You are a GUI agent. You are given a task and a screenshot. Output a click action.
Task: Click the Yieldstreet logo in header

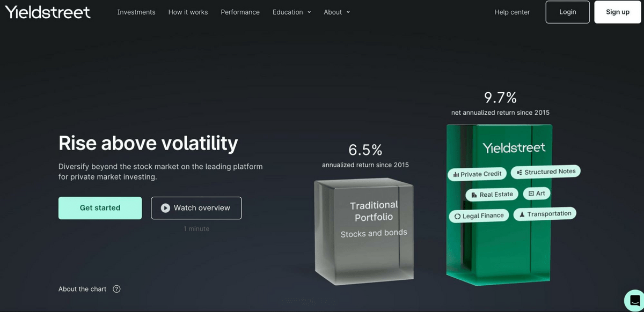tap(47, 12)
